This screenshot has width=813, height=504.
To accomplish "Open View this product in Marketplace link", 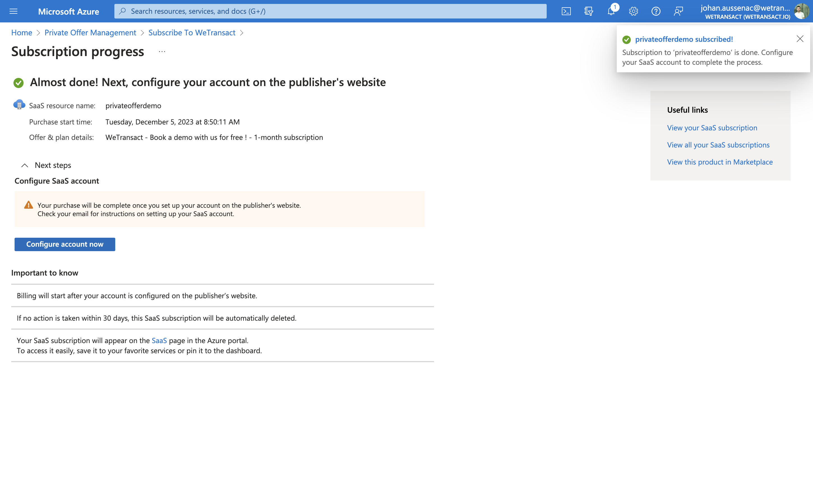I will [x=720, y=162].
